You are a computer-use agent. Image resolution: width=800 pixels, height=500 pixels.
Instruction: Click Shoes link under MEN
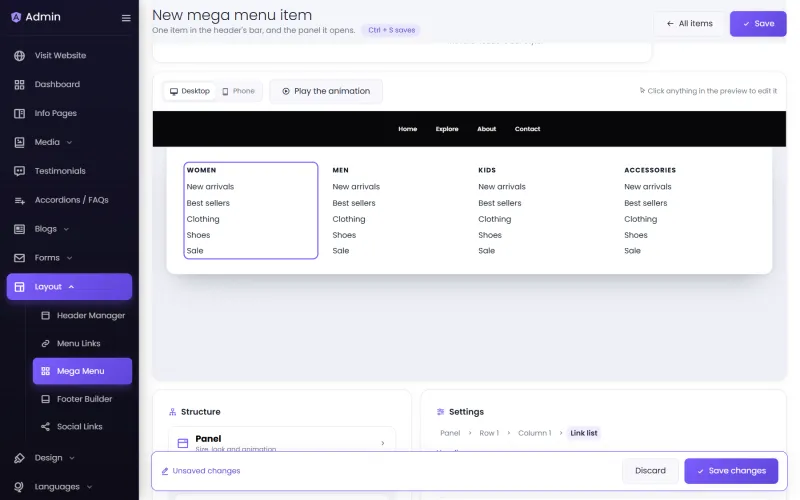344,235
